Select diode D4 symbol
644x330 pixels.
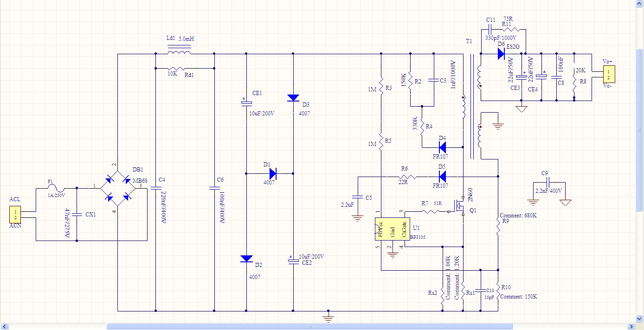pos(442,147)
